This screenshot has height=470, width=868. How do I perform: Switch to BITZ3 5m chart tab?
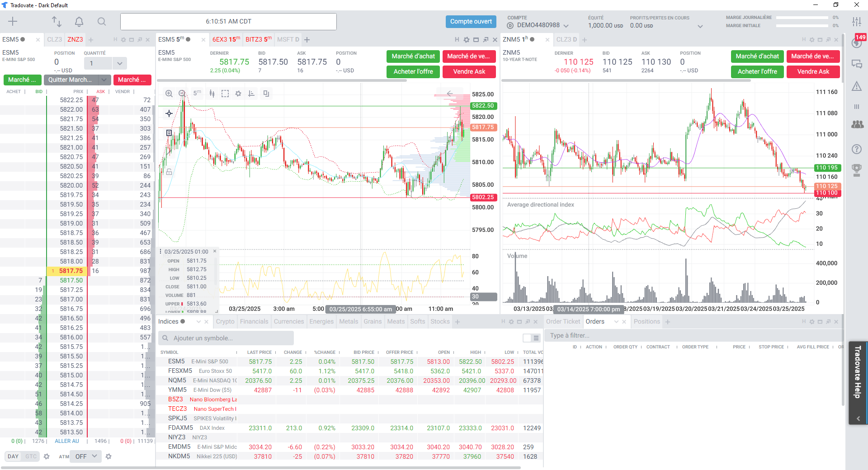(x=259, y=40)
